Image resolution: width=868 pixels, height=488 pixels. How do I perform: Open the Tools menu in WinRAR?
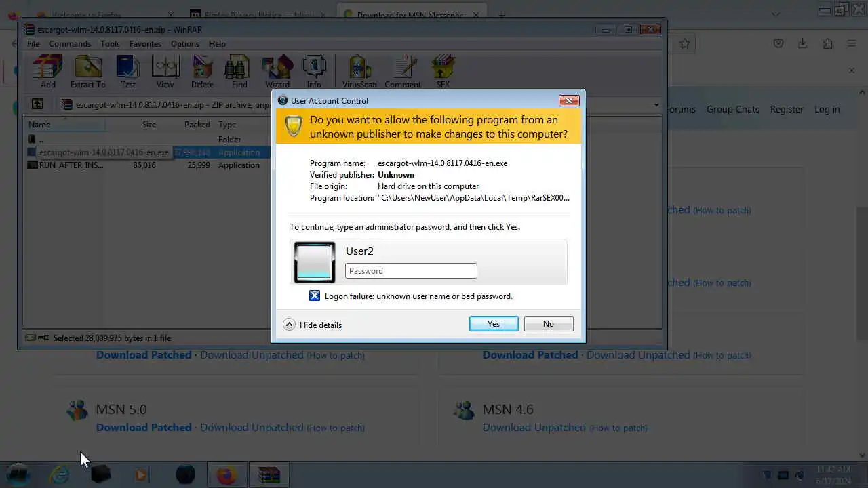[x=110, y=44]
